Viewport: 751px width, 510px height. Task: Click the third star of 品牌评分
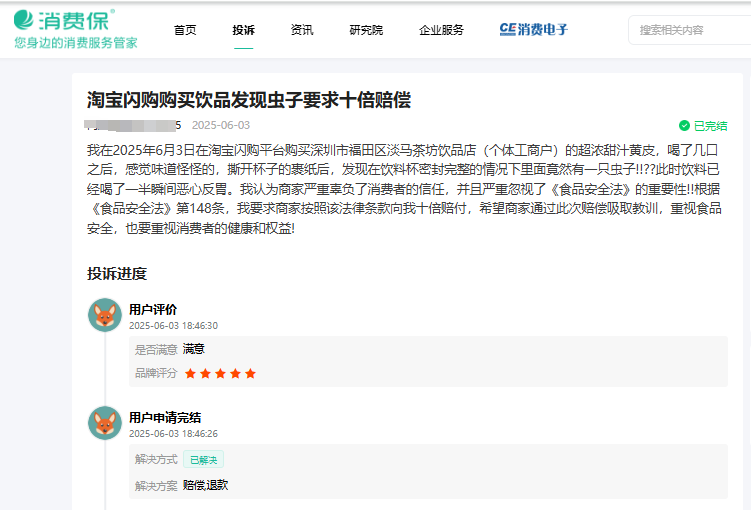coord(220,374)
